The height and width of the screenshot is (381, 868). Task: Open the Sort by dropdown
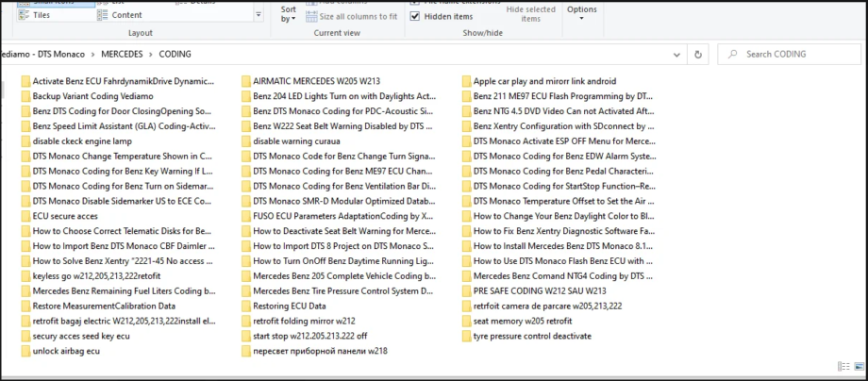(289, 14)
